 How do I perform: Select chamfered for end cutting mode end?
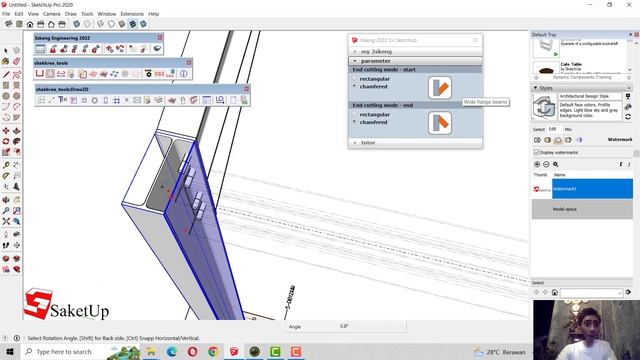(354, 122)
